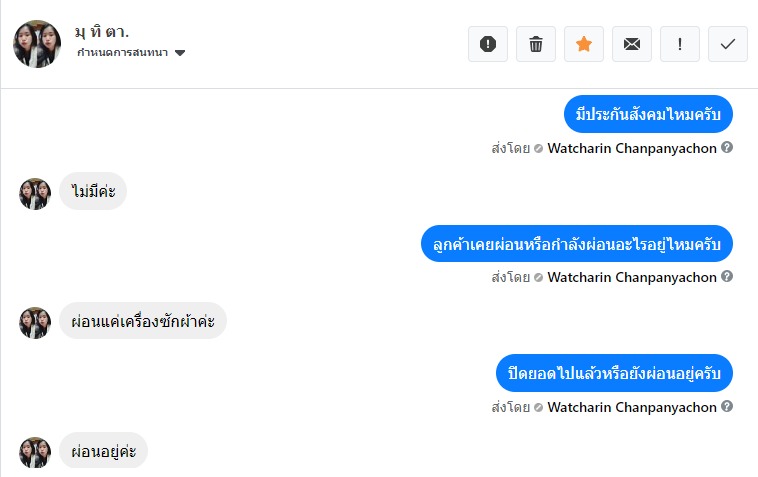Click the checkmark mark-as-done button
The width and height of the screenshot is (758, 477).
click(728, 44)
